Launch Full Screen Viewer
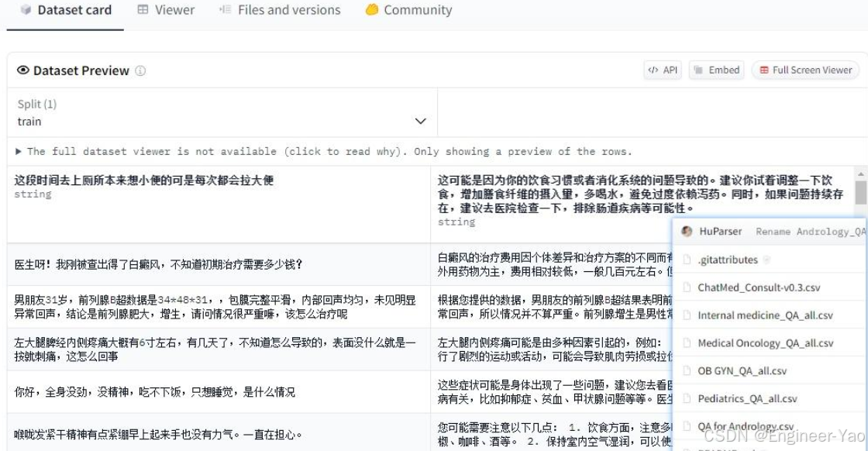This screenshot has width=868, height=451. point(805,71)
